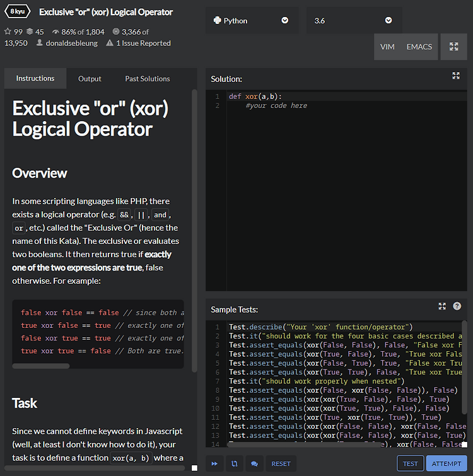This screenshot has height=476, width=473.
Task: Click the 8 kyu rank badge
Action: coord(17,11)
